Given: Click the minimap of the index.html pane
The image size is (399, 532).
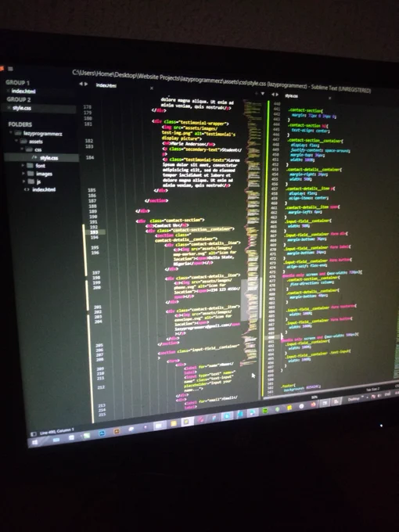Looking at the screenshot, I should 251,234.
